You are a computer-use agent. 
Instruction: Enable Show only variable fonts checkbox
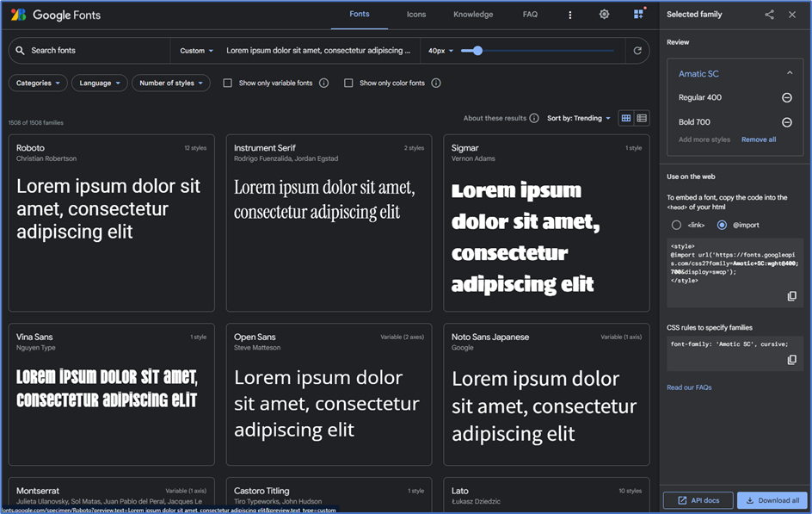[x=227, y=83]
